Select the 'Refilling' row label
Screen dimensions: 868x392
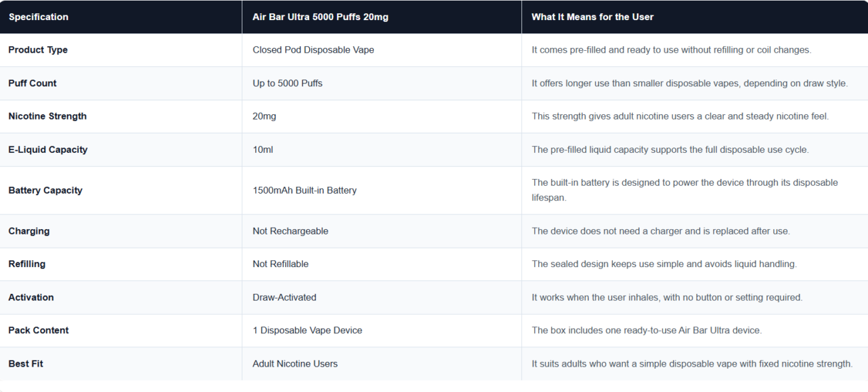pos(27,264)
